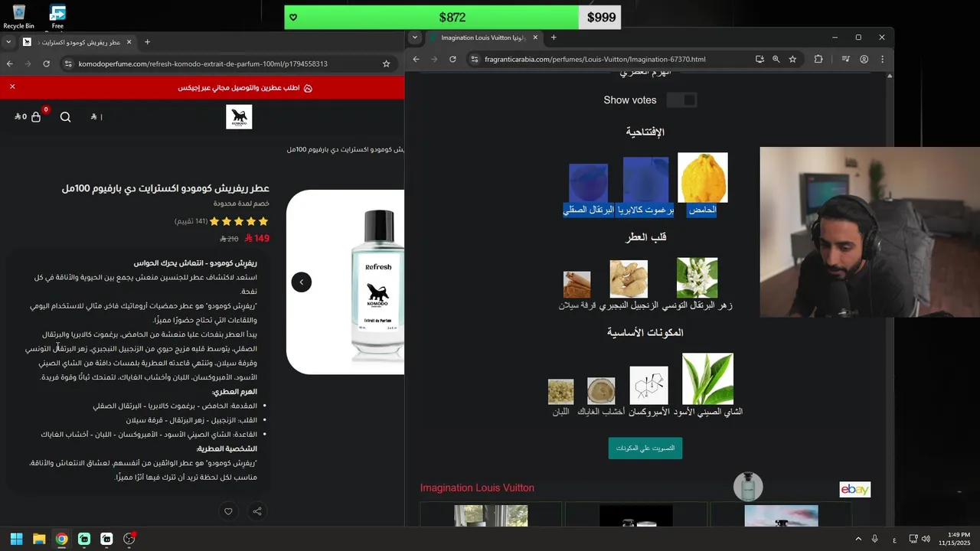Click the product breadcrumb above the title
980x551 pixels.
tap(346, 149)
